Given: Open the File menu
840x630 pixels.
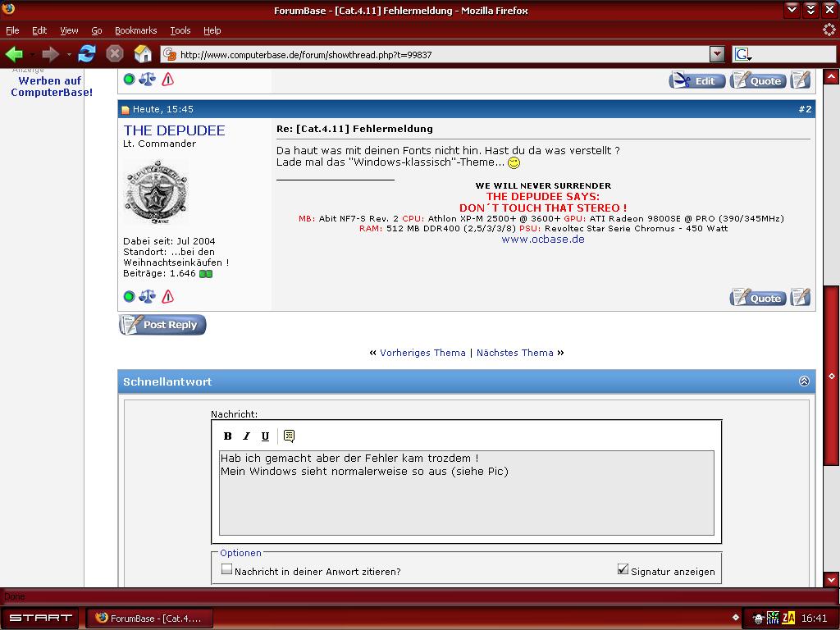Looking at the screenshot, I should (x=12, y=30).
